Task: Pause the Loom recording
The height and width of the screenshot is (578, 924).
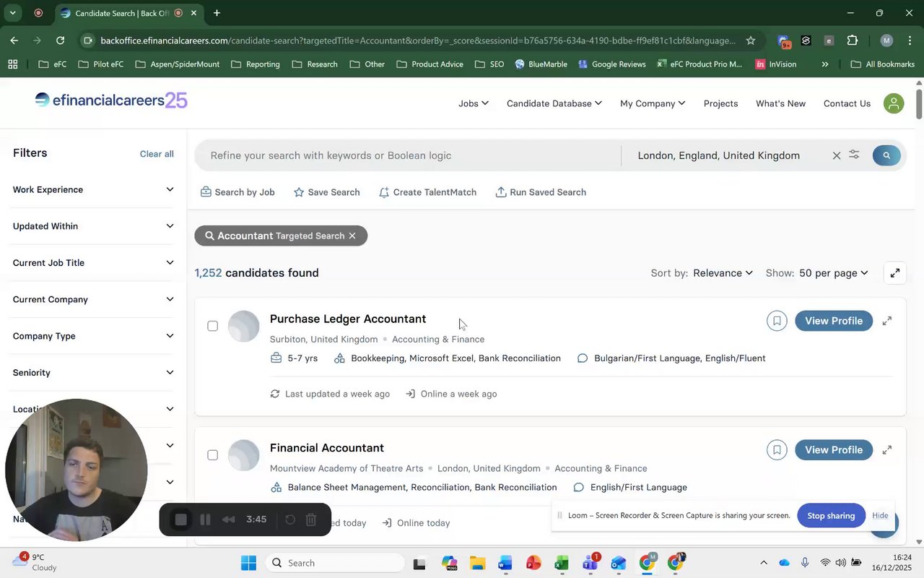Action: 205,519
